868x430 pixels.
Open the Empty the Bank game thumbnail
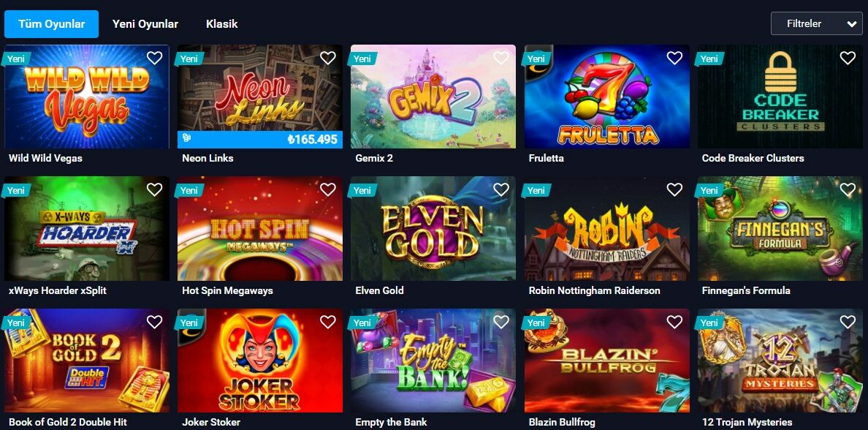click(433, 361)
